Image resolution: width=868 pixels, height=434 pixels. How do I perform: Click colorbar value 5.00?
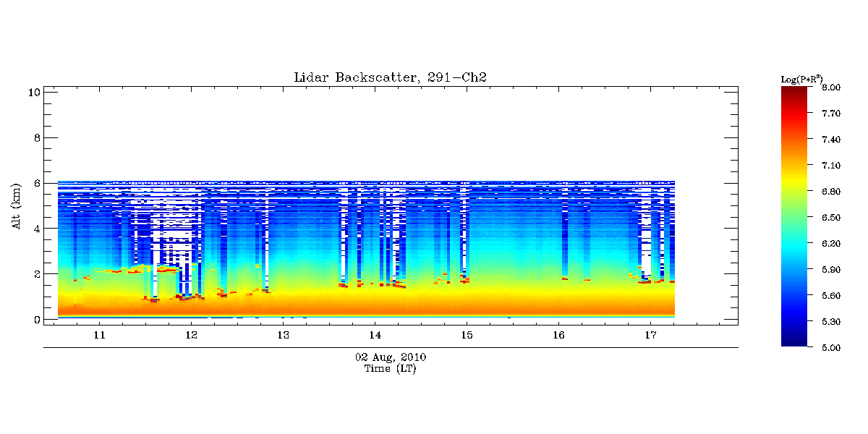coord(830,347)
